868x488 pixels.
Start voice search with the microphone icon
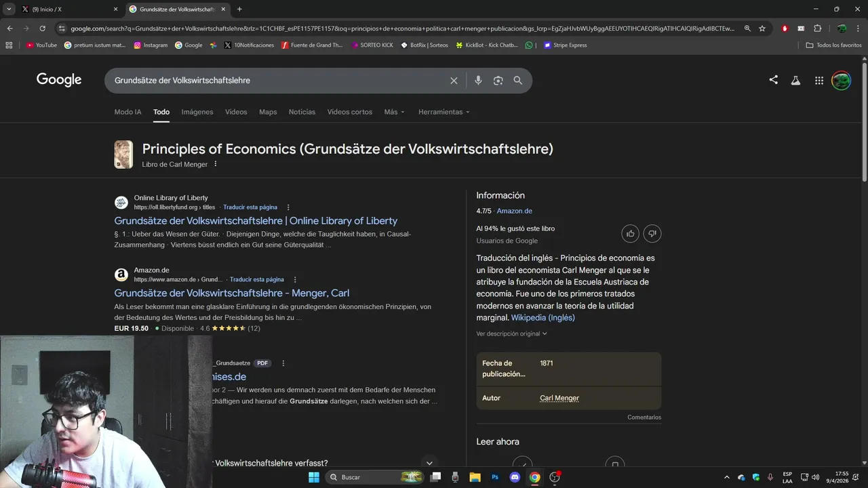478,81
